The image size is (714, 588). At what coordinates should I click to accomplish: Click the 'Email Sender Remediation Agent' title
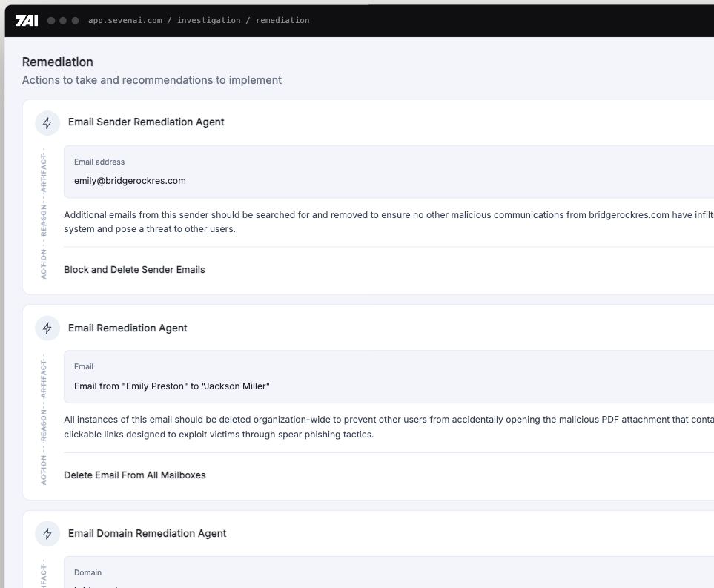(x=146, y=122)
